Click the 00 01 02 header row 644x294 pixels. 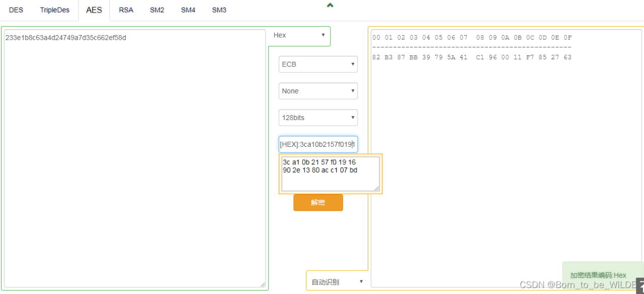(472, 38)
